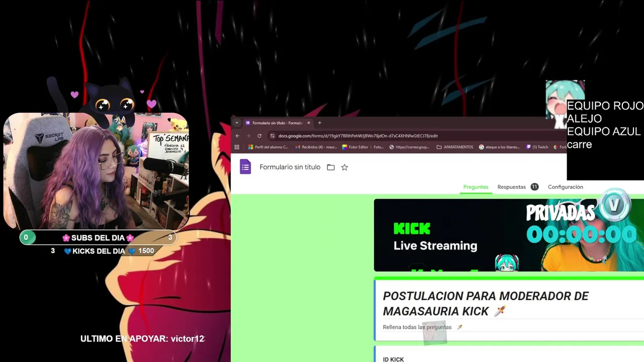The width and height of the screenshot is (644, 362).
Task: Open APARATAMENTOS bookmark folder
Action: 455,147
